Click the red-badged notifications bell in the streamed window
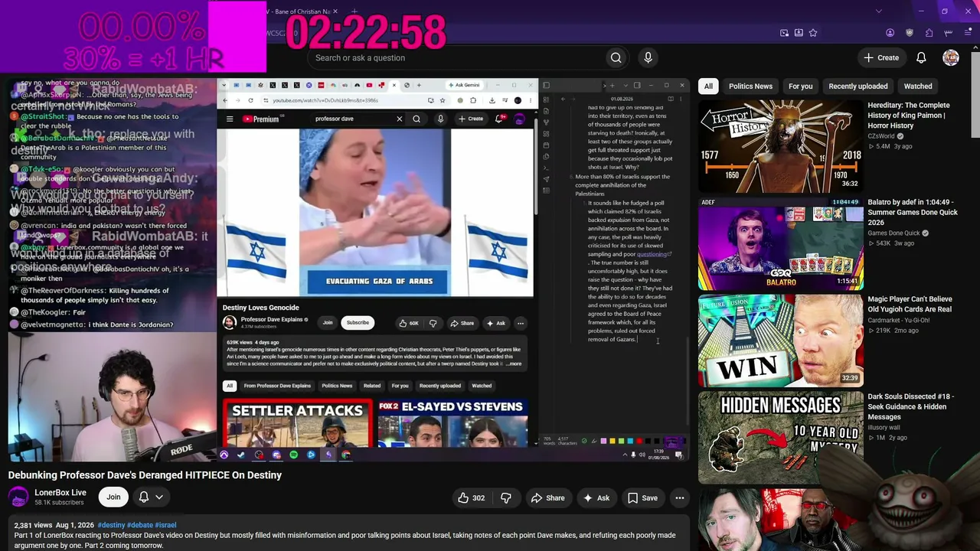 point(500,119)
